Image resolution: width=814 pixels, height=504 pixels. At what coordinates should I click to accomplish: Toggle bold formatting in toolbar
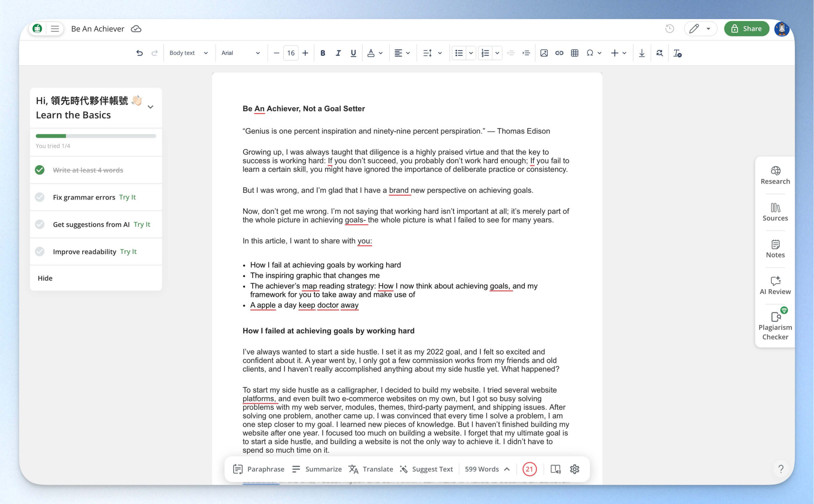click(x=322, y=53)
